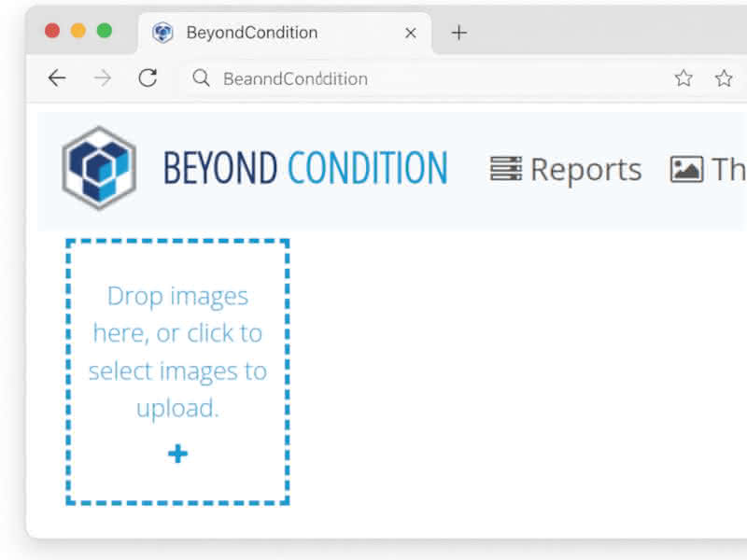Click the search magnifier in the address bar
Viewport: 747px width, 560px height.
click(x=201, y=78)
